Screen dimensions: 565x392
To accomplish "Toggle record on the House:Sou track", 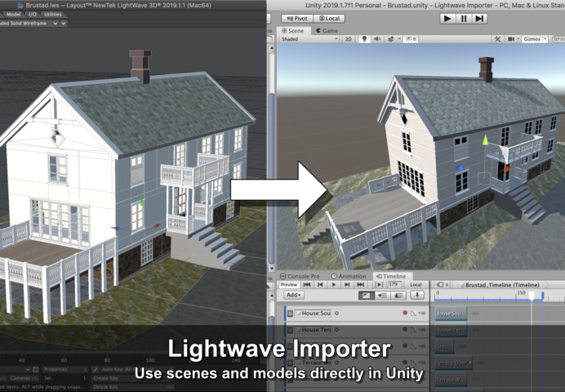I will [x=405, y=313].
